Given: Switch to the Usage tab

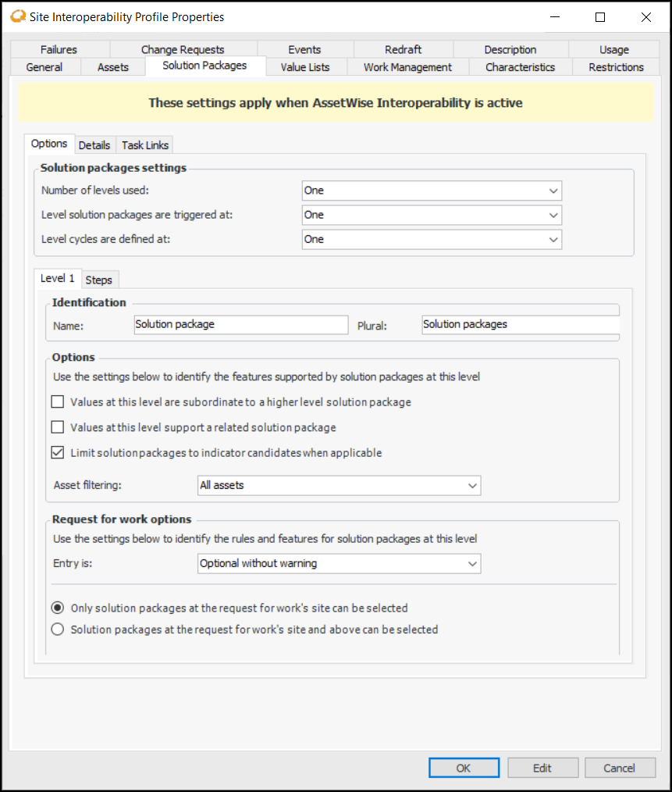Looking at the screenshot, I should tap(614, 49).
